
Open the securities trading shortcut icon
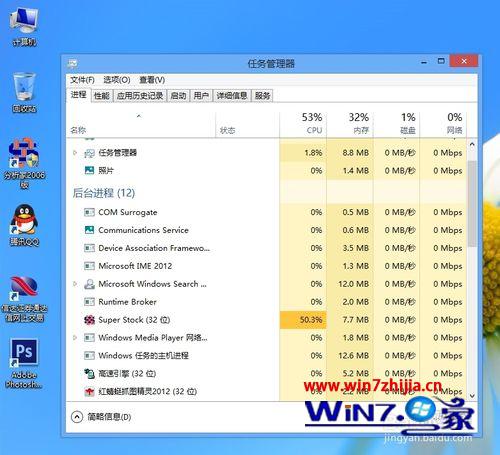tap(24, 298)
